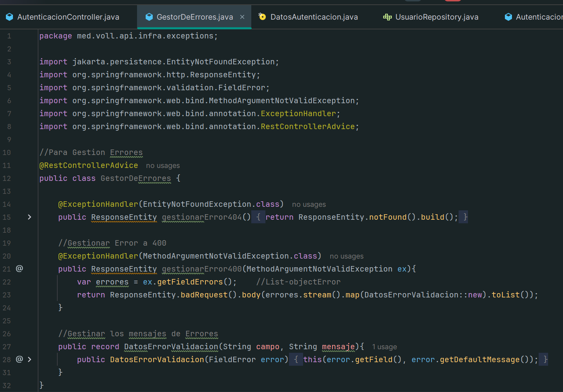Click the comment '//List-objectError'
Viewport: 563px width, 392px height.
pos(298,282)
